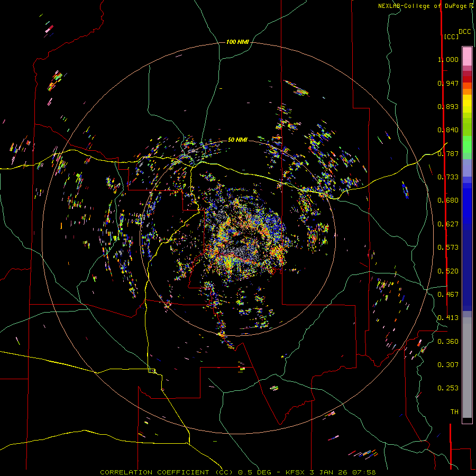The height and width of the screenshot is (476, 476).
Task: Click the 0.680 scale value
Action: [448, 200]
